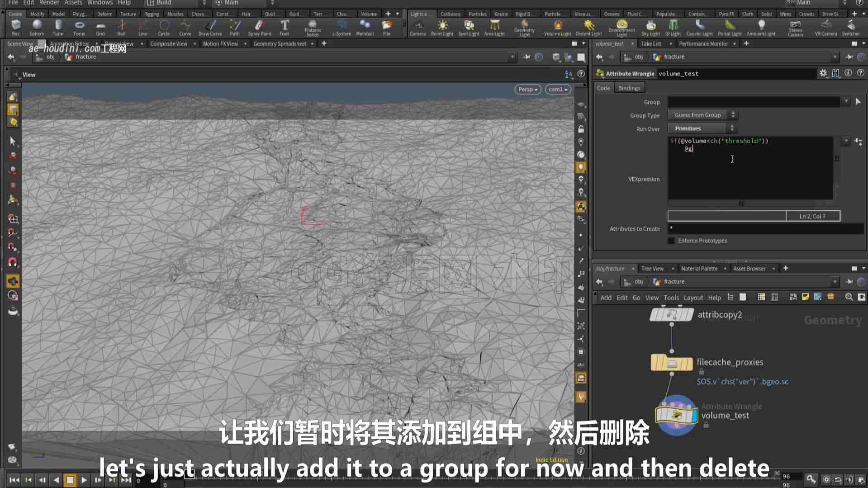Select the attribcopy2 node
The image size is (868, 488).
click(671, 314)
